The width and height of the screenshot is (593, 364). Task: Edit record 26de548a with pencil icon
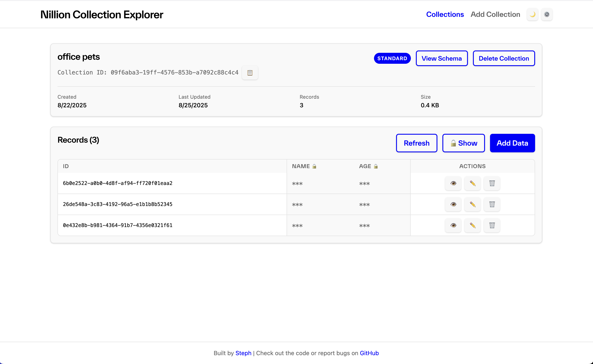(472, 204)
